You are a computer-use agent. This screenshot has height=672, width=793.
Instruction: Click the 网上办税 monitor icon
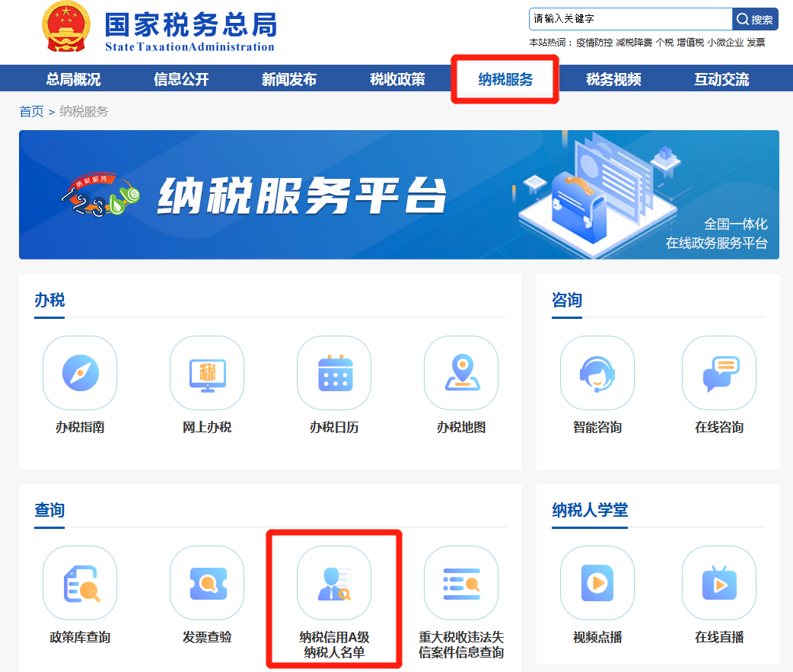click(207, 373)
